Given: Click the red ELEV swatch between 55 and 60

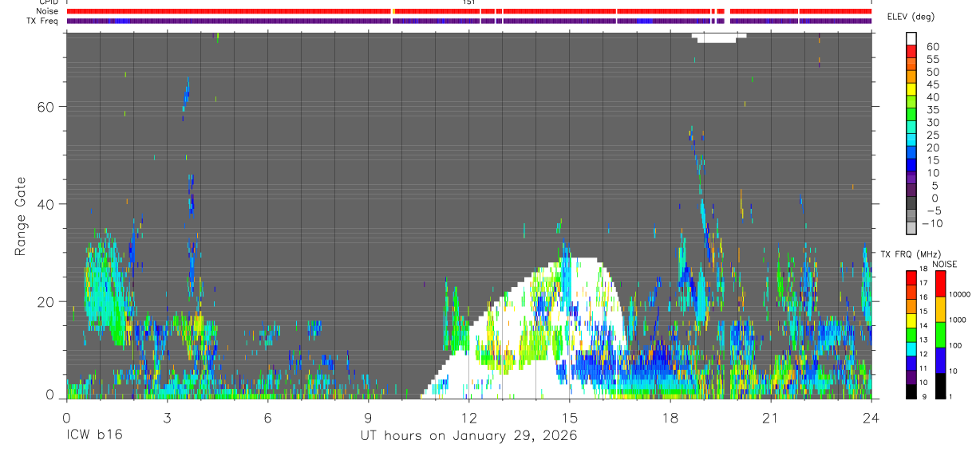Looking at the screenshot, I should pos(911,53).
